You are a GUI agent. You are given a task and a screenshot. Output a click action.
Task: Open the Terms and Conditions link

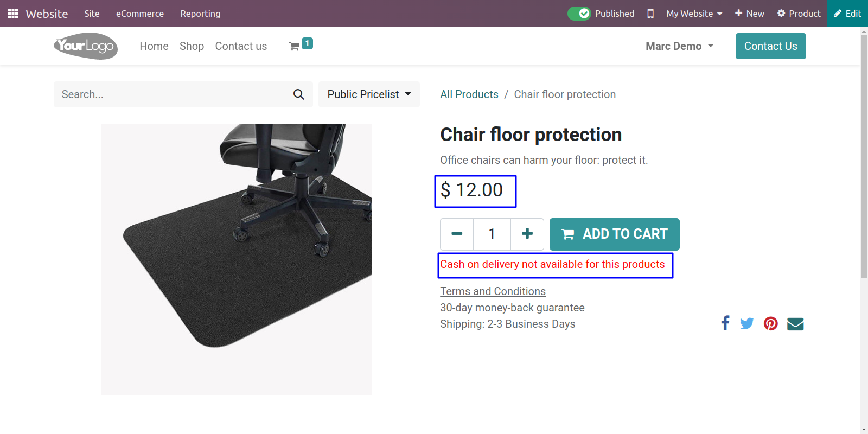point(493,291)
